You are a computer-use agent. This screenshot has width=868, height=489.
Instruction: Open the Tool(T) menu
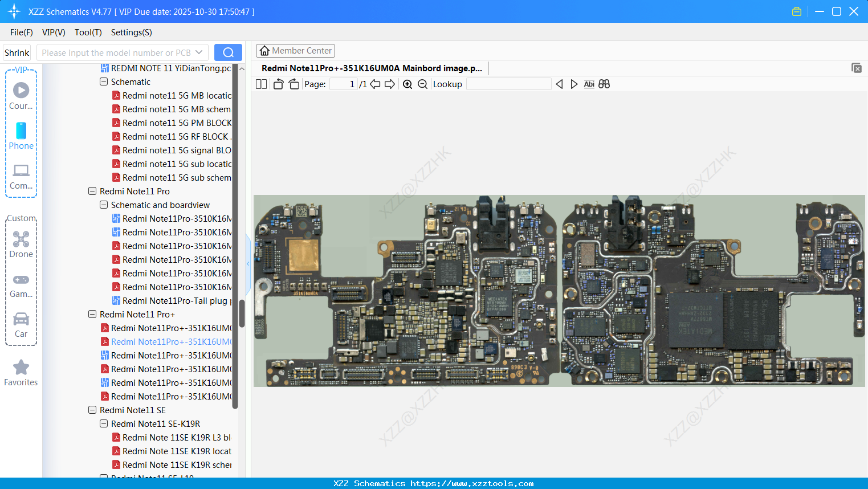point(88,32)
